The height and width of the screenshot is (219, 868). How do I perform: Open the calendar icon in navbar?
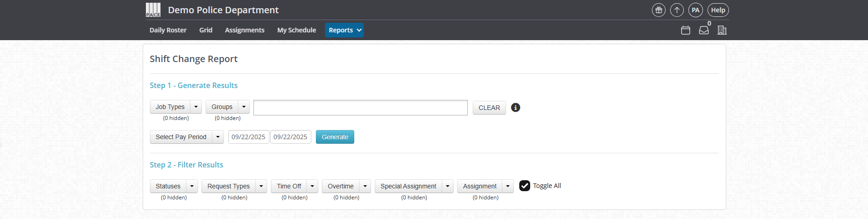[x=686, y=30]
